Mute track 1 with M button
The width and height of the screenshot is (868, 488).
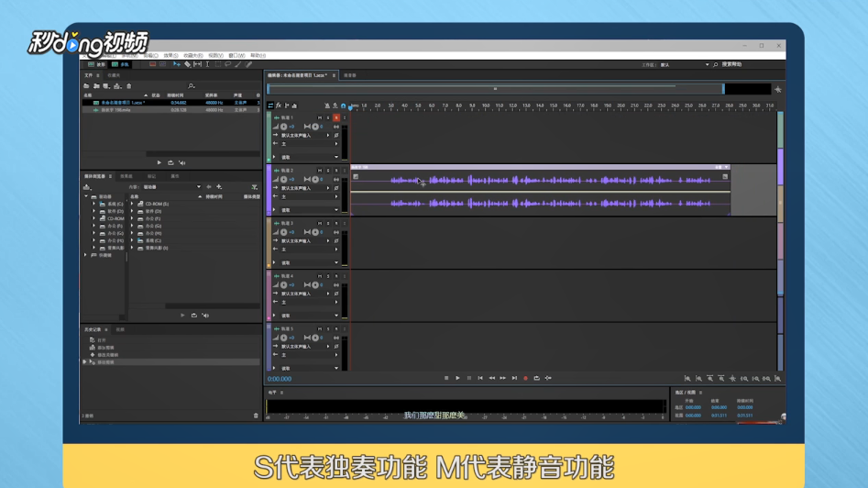(319, 118)
